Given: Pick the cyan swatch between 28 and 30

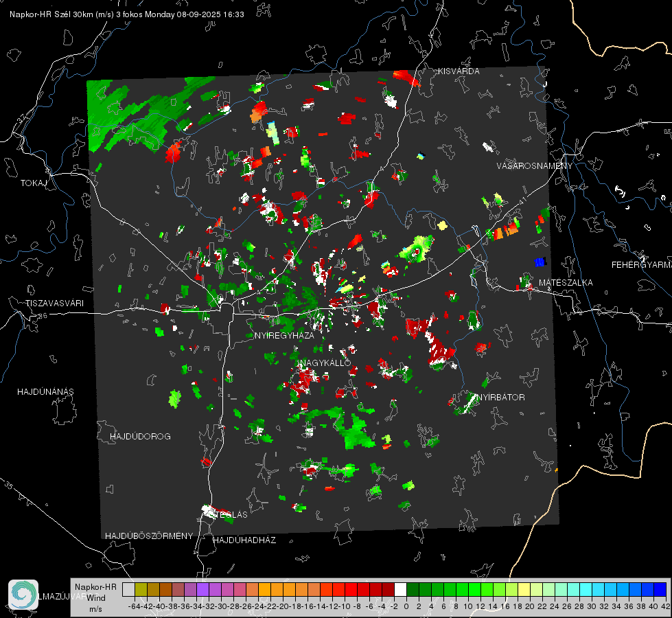Looking at the screenshot, I should pyautogui.click(x=586, y=589).
